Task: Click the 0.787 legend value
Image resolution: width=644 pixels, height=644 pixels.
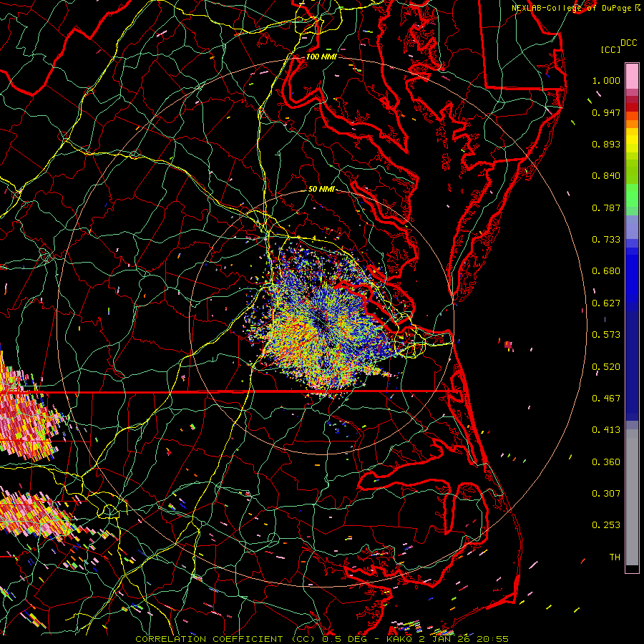Action: pos(606,208)
